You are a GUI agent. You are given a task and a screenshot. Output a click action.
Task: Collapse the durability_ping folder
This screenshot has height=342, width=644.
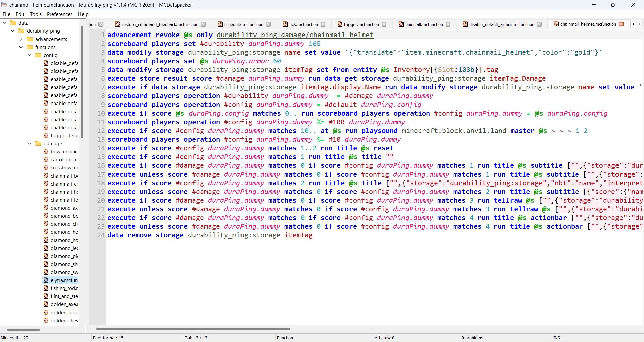click(x=13, y=31)
